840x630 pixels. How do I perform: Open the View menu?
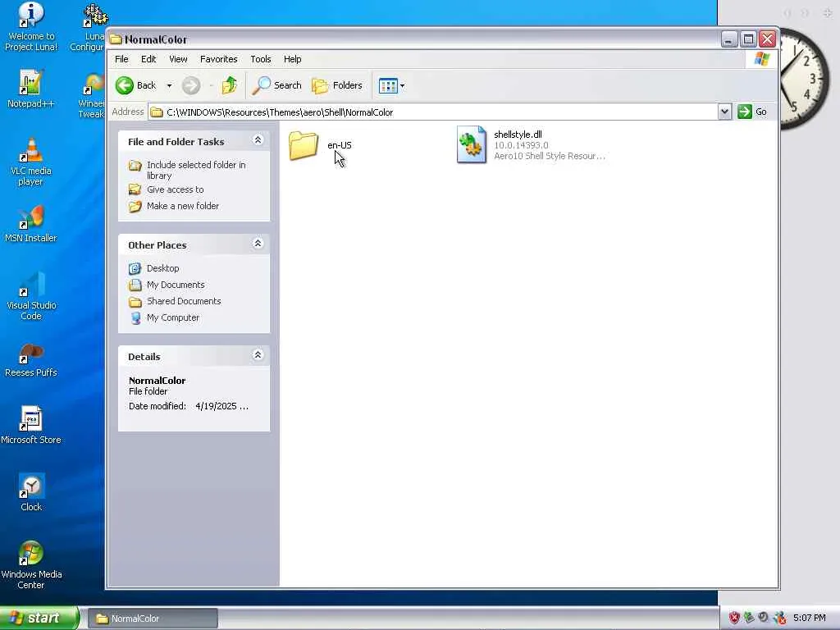click(178, 59)
